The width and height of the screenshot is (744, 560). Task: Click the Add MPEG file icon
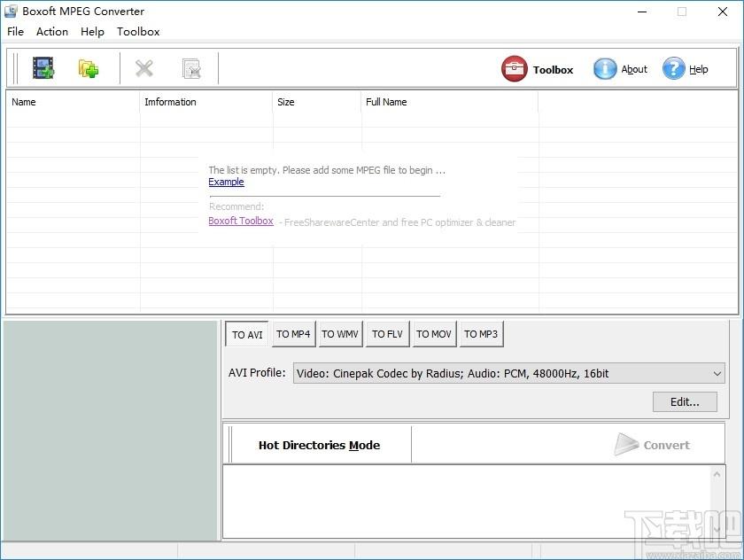pyautogui.click(x=43, y=68)
